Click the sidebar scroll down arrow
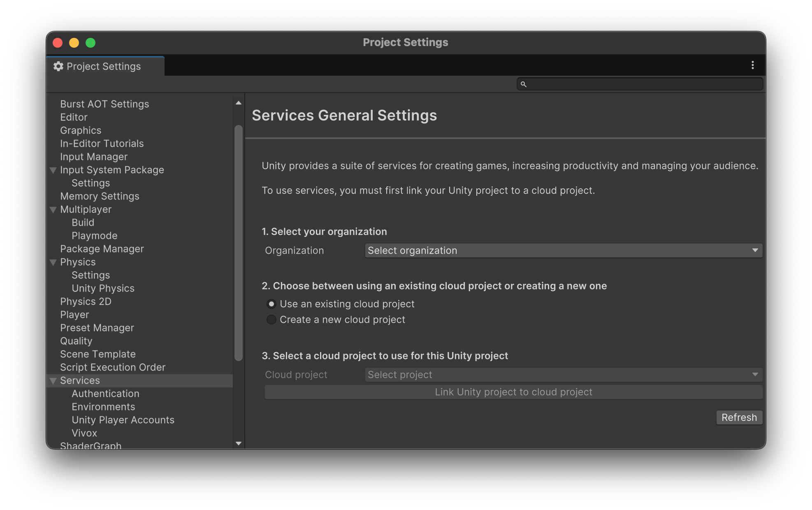The image size is (812, 510). (x=239, y=443)
